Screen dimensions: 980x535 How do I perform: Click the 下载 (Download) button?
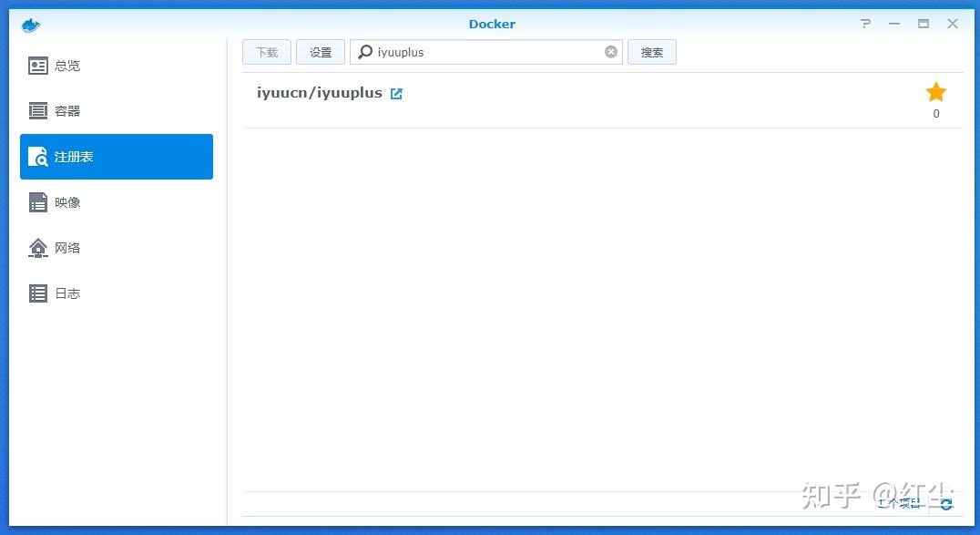[x=266, y=52]
